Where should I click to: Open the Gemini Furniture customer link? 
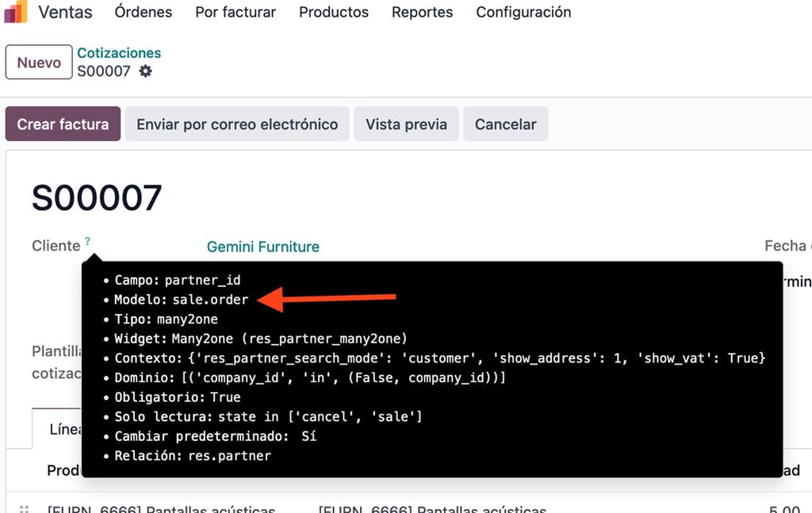pyautogui.click(x=263, y=247)
